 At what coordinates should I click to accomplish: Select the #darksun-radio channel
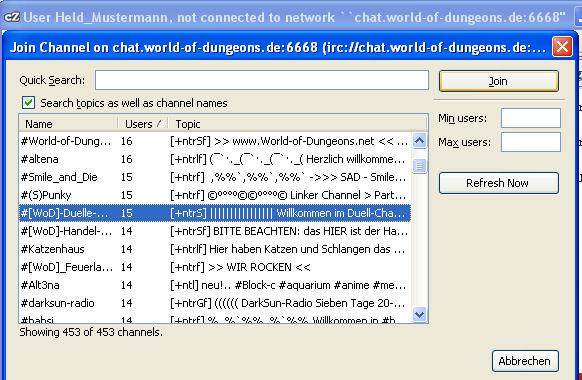215,303
